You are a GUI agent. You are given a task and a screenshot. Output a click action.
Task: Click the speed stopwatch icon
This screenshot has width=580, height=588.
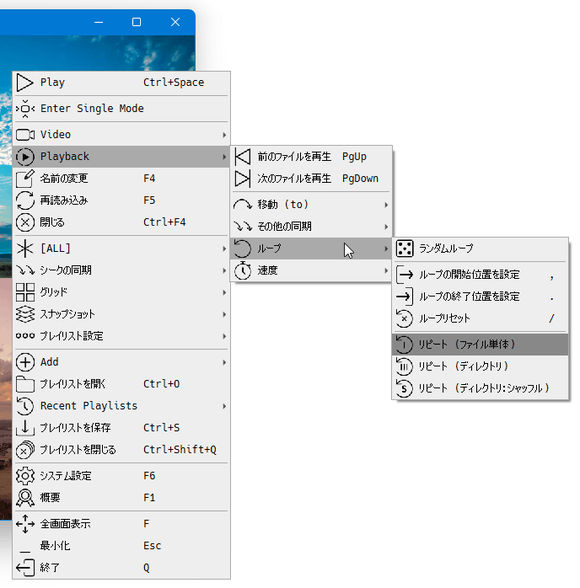(243, 270)
